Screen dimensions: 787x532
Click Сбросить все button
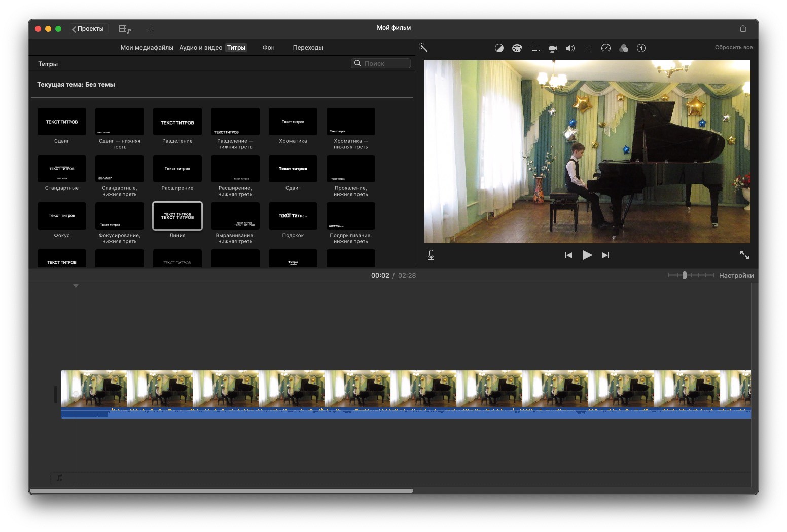[x=733, y=48]
